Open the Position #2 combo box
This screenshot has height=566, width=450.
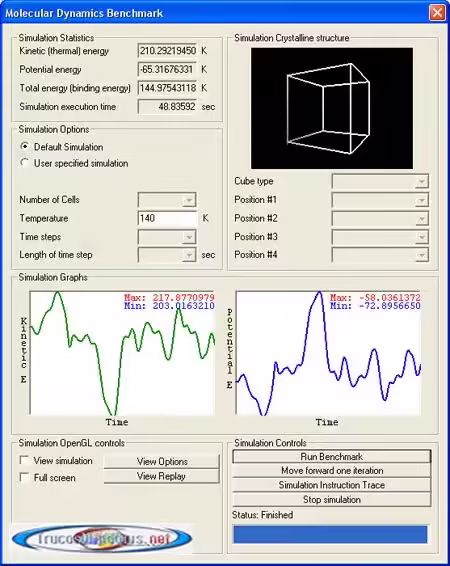point(380,218)
